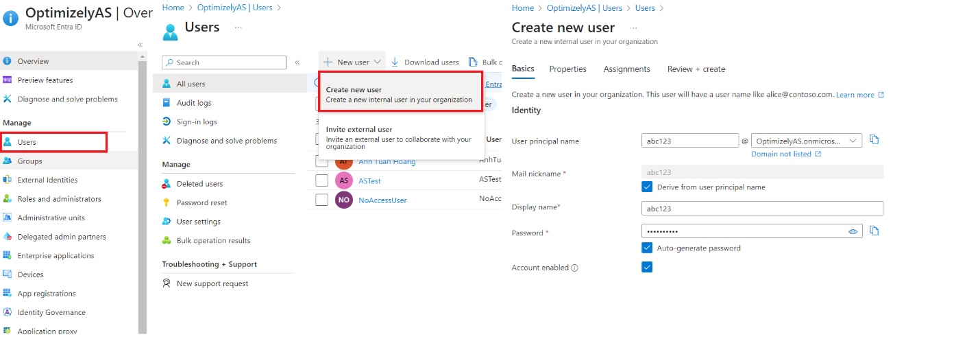Click the Entra sidebar vertical scrollbar

coord(143,196)
